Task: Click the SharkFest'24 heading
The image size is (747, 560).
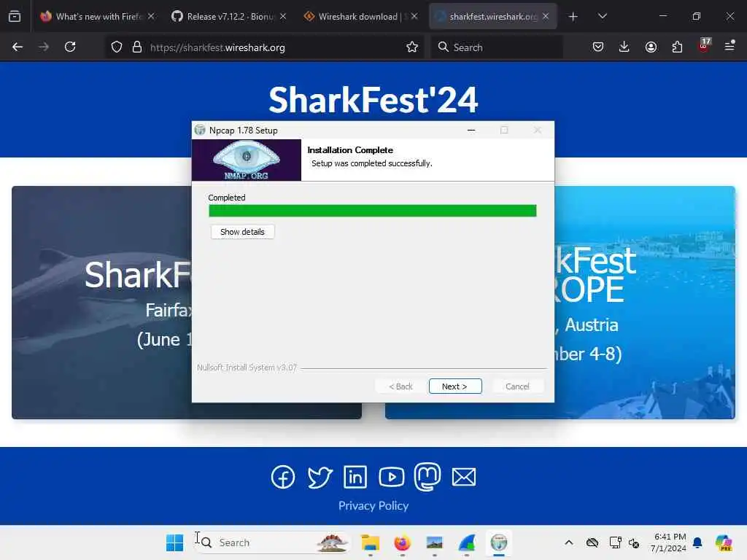Action: 373,99
